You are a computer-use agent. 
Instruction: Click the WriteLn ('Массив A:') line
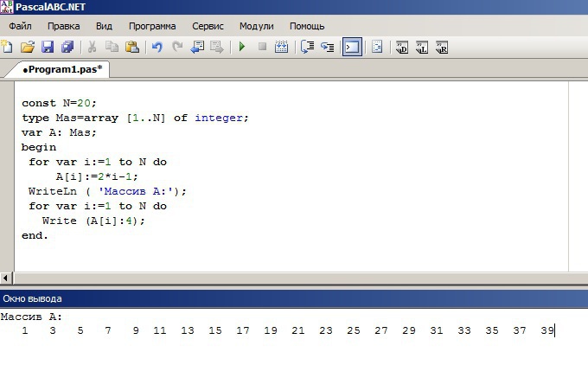107,191
